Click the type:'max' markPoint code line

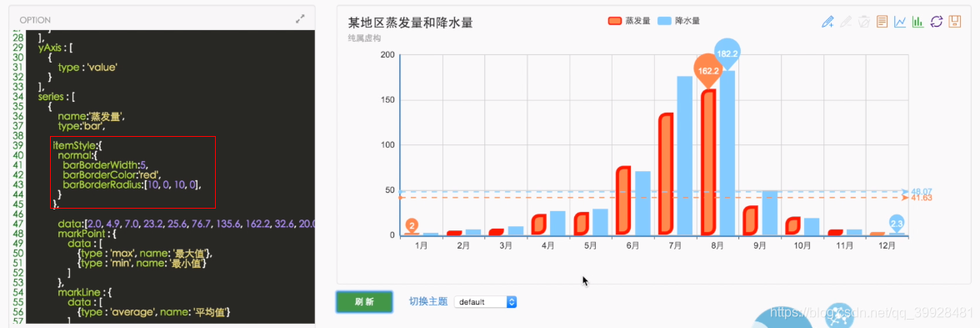click(145, 253)
